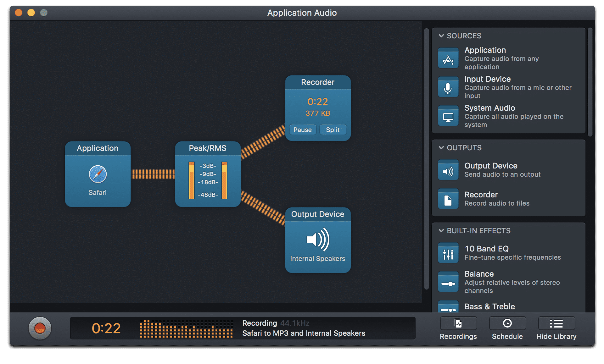This screenshot has height=364, width=604.
Task: Click the Peak/RMS left level meter
Action: click(191, 181)
